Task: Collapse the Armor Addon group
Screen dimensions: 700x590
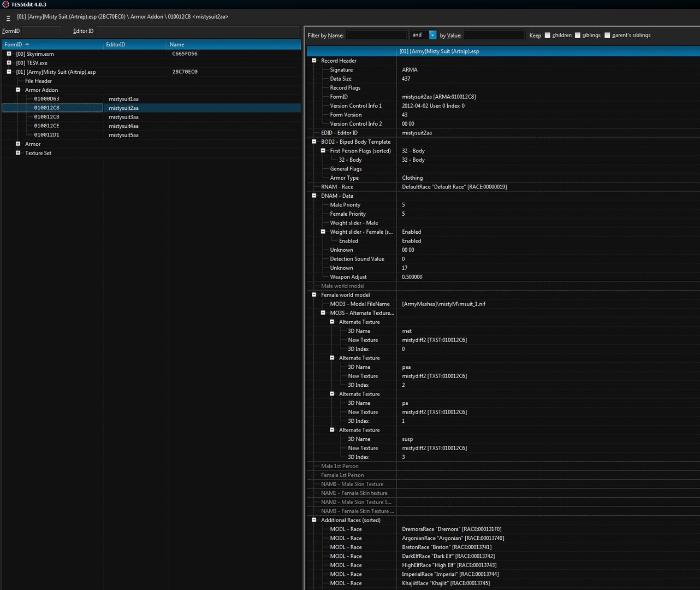Action: [18, 90]
